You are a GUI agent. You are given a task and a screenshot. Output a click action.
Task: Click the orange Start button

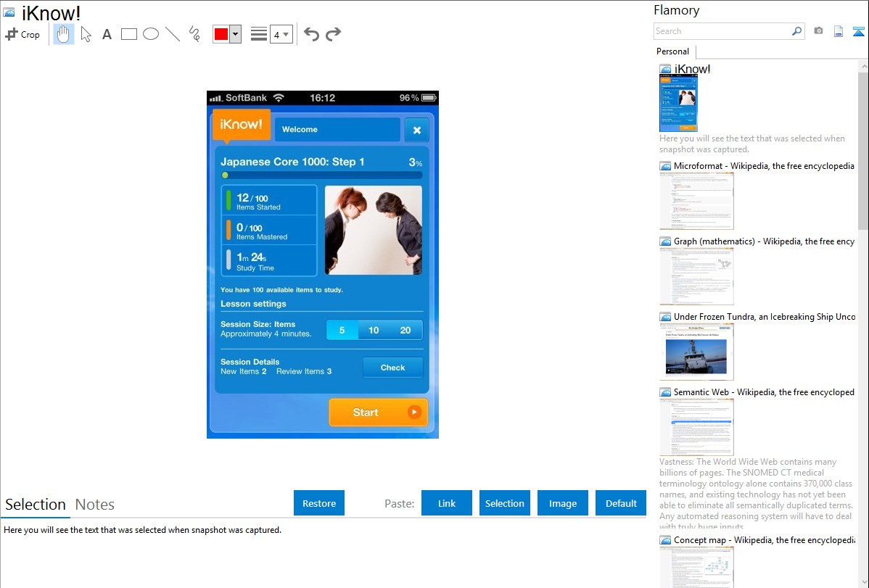379,413
